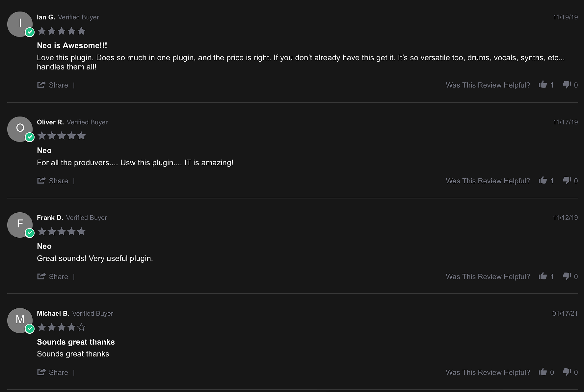Mark Frank D.'s review as helpful

pos(543,276)
